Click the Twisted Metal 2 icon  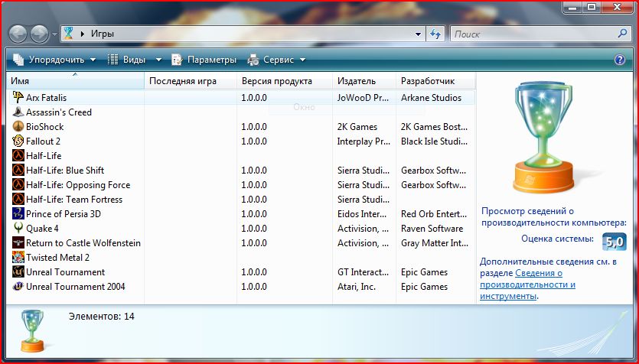click(18, 258)
